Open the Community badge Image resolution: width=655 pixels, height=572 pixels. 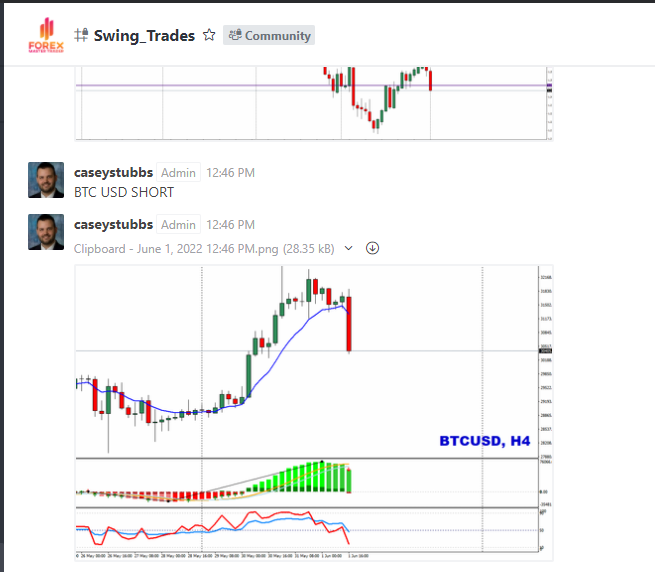click(x=268, y=36)
